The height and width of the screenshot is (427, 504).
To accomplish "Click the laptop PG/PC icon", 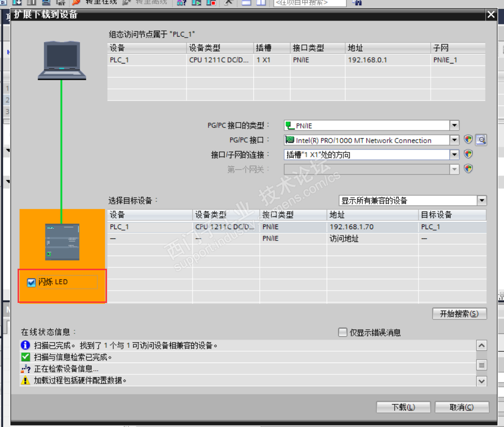I will 62,61.
